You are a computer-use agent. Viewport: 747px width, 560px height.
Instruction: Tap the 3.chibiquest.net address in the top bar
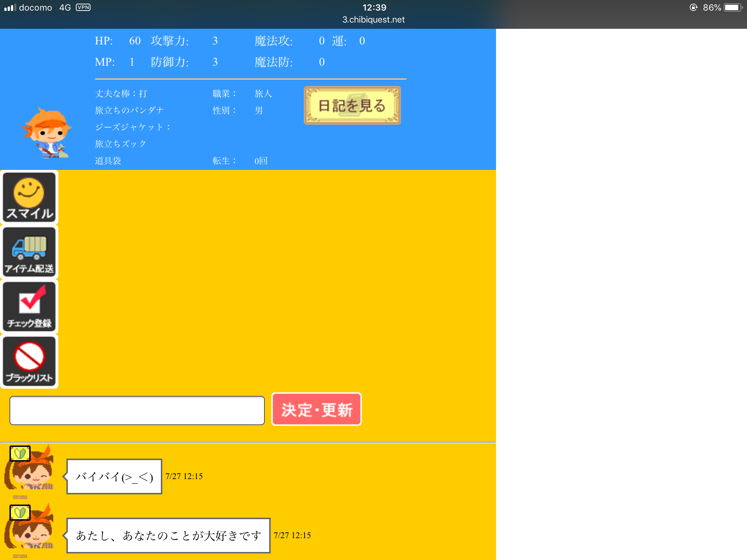pos(373,20)
